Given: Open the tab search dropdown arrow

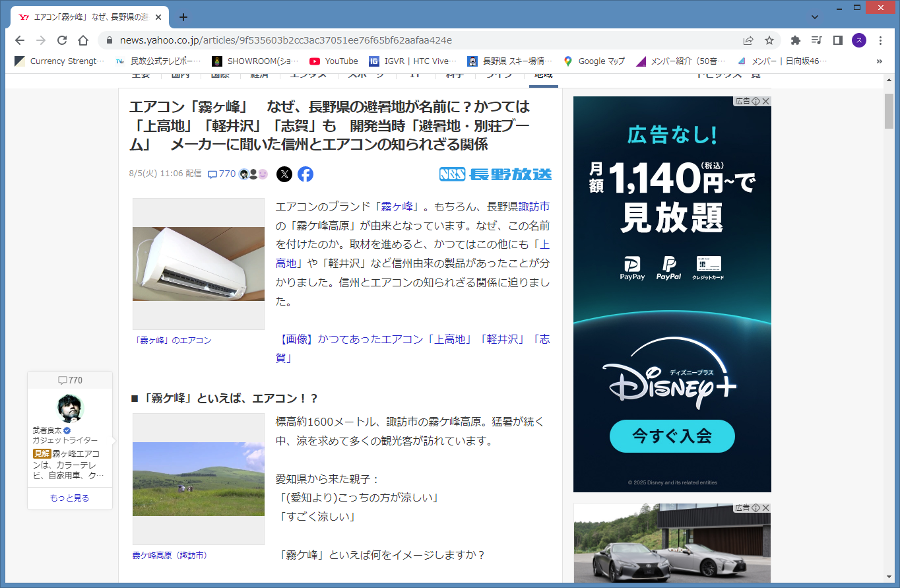Looking at the screenshot, I should (815, 16).
